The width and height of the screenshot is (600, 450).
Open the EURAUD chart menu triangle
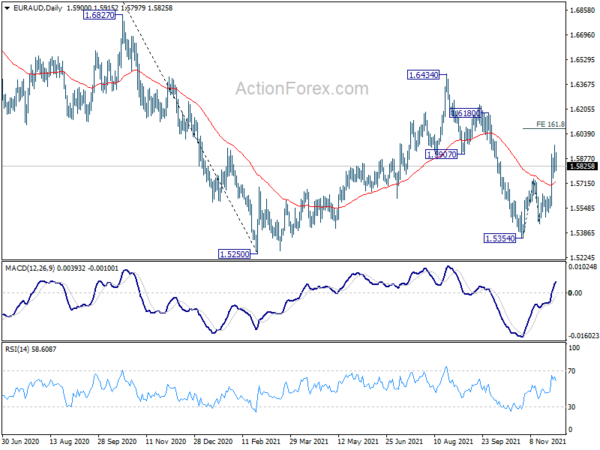7,8
